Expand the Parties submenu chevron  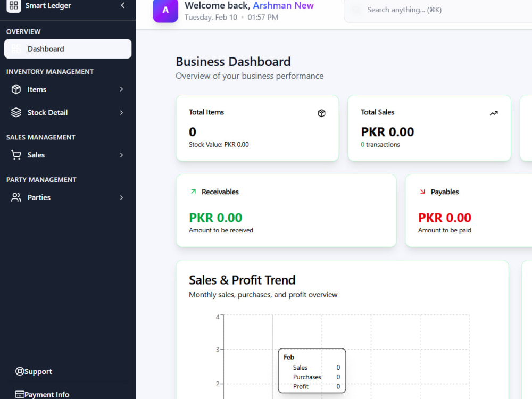pos(121,197)
